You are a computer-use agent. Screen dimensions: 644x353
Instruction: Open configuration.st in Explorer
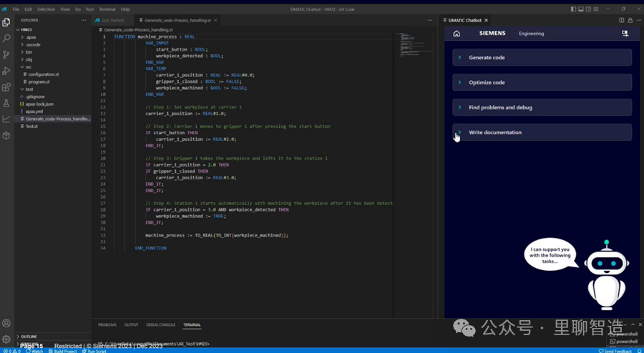click(x=54, y=74)
